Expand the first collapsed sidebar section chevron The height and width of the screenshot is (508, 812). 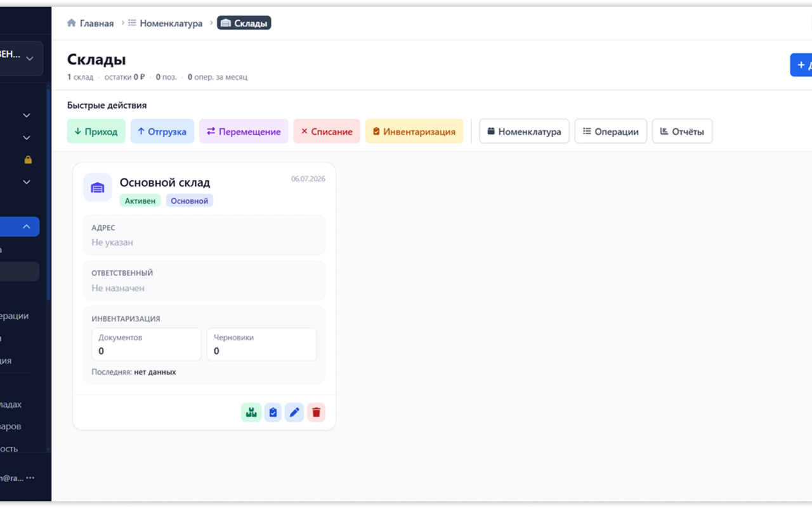27,116
